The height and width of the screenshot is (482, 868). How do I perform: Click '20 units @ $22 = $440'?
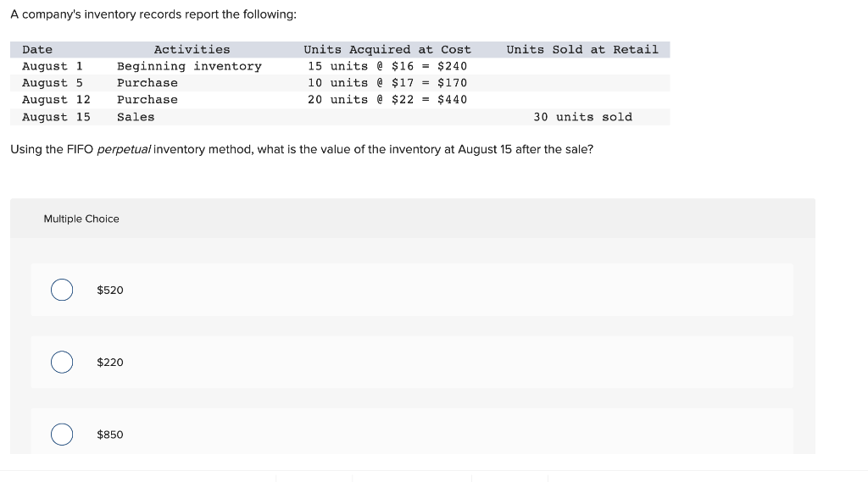pos(387,100)
